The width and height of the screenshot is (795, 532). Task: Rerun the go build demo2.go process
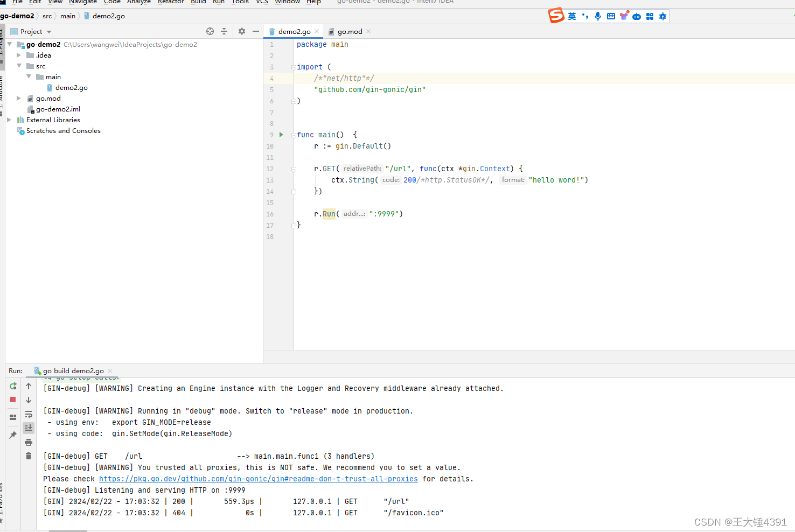click(x=13, y=386)
